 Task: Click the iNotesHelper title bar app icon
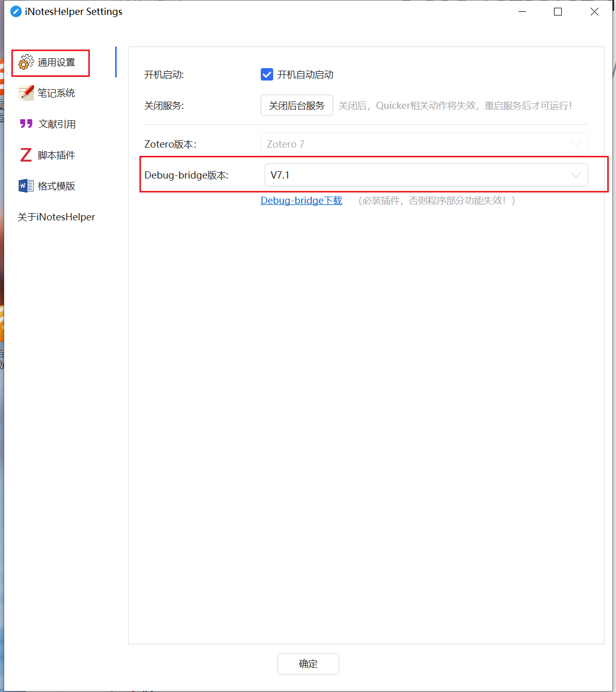16,11
